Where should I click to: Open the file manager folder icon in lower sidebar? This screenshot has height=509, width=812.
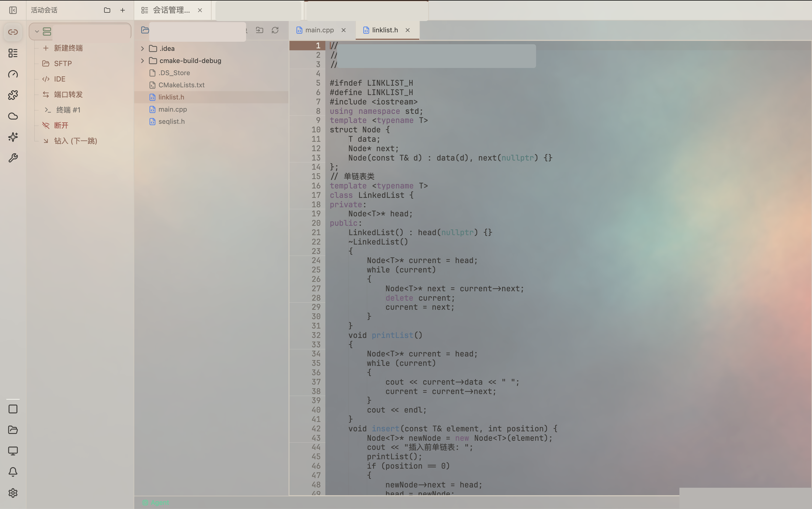tap(13, 430)
